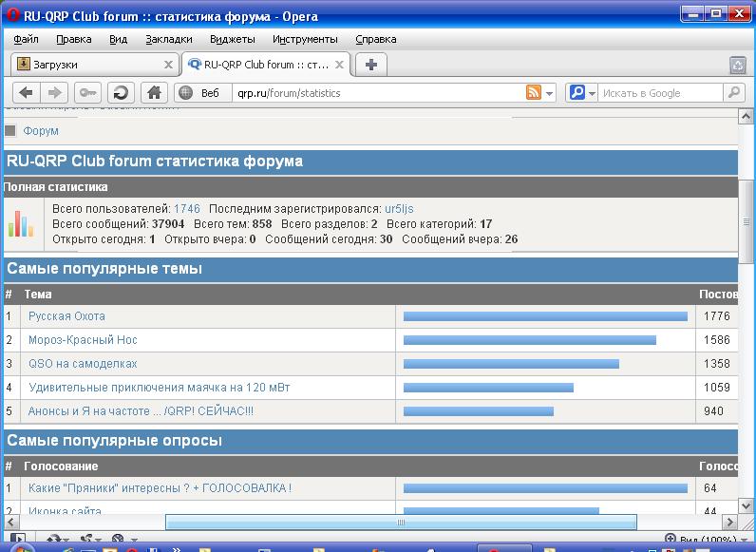Open the password wand key icon

pyautogui.click(x=87, y=93)
